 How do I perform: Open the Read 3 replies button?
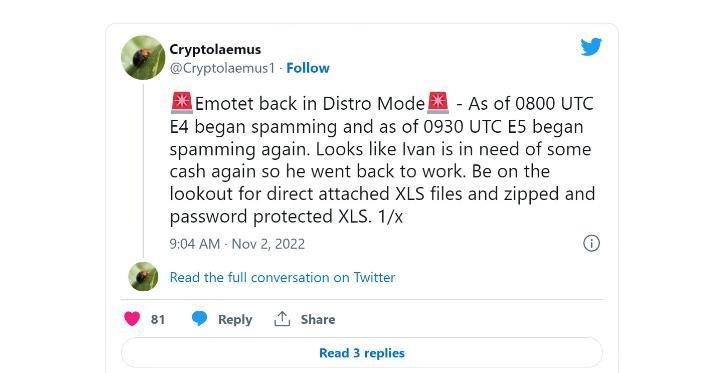click(x=362, y=353)
